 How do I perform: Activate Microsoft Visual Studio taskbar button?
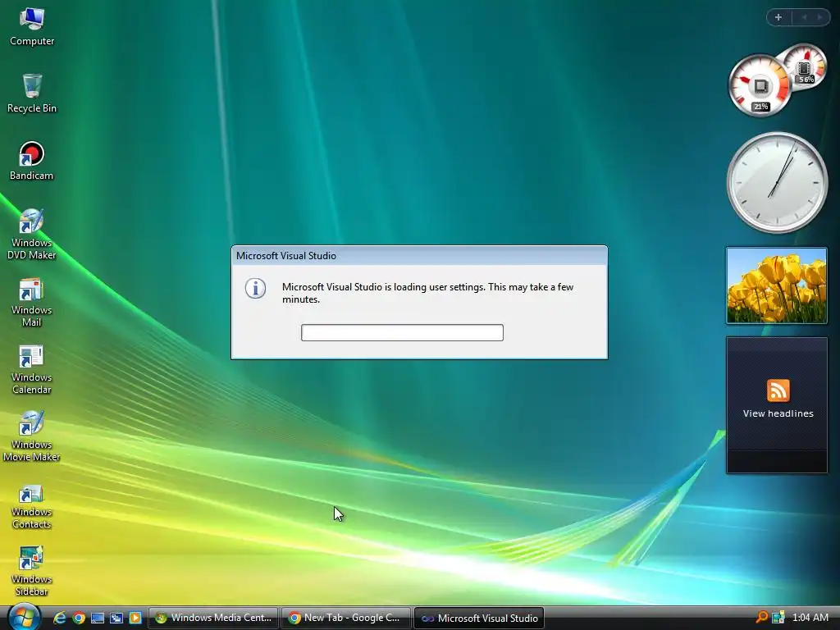coord(479,618)
